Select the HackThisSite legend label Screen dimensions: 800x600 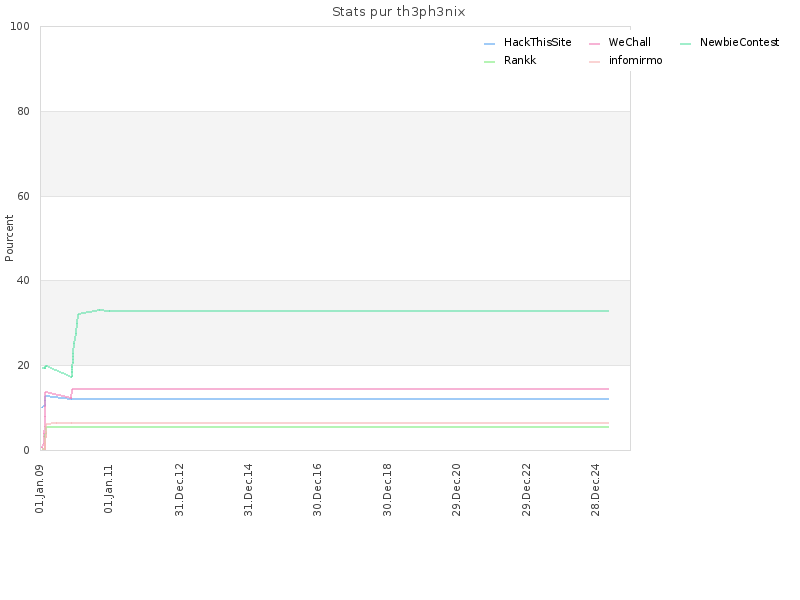[x=537, y=42]
